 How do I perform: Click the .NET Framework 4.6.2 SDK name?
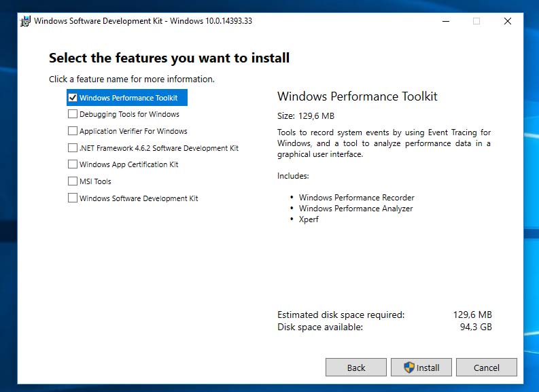click(158, 148)
